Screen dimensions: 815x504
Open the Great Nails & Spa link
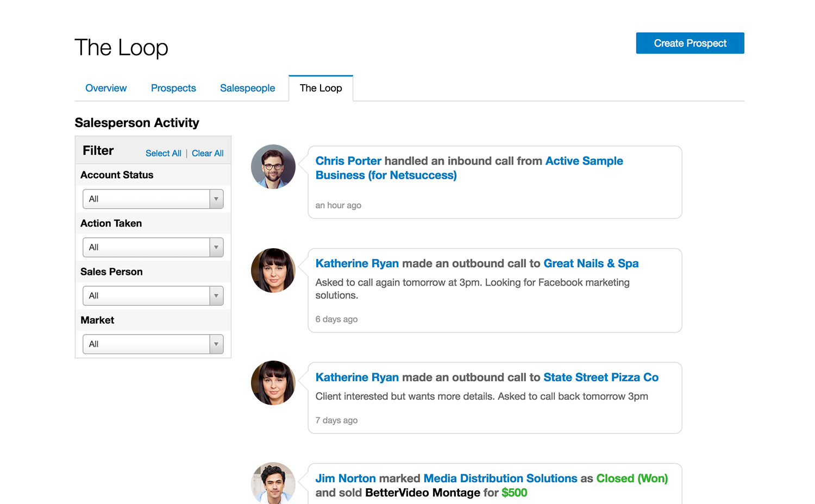click(591, 263)
